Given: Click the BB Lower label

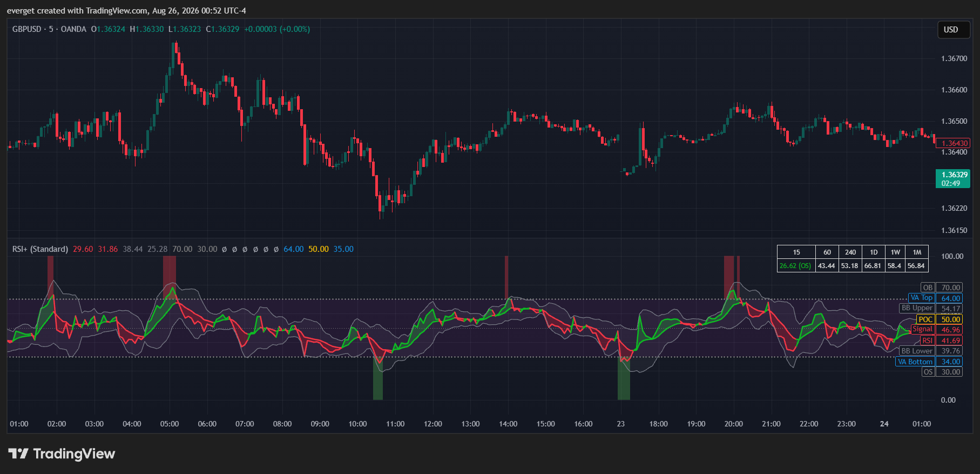Looking at the screenshot, I should [x=917, y=351].
